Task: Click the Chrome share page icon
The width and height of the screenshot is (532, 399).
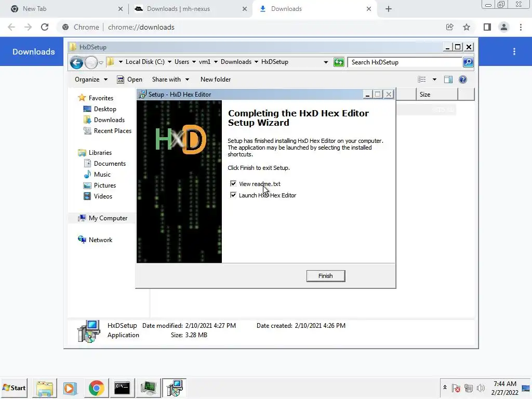Action: pyautogui.click(x=449, y=27)
